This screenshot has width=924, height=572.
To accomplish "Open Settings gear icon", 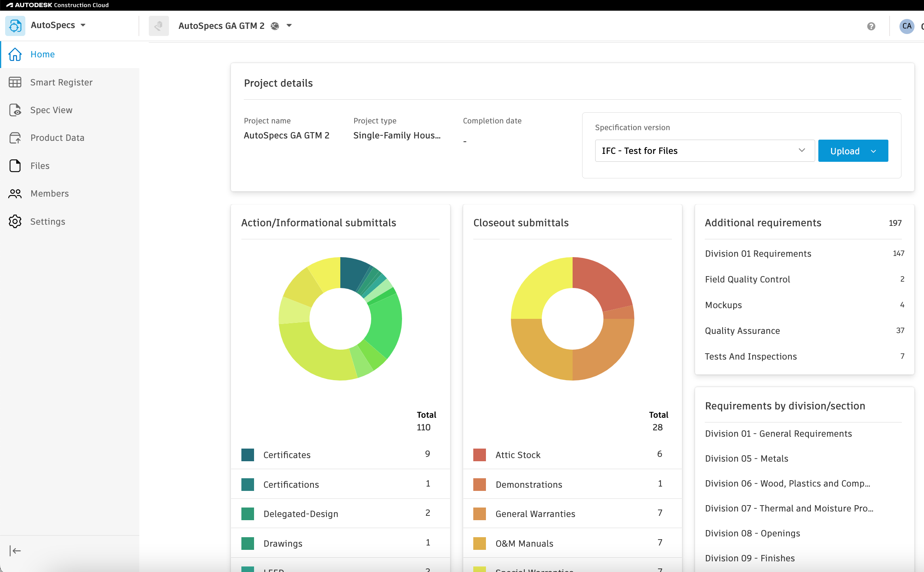I will pyautogui.click(x=15, y=222).
